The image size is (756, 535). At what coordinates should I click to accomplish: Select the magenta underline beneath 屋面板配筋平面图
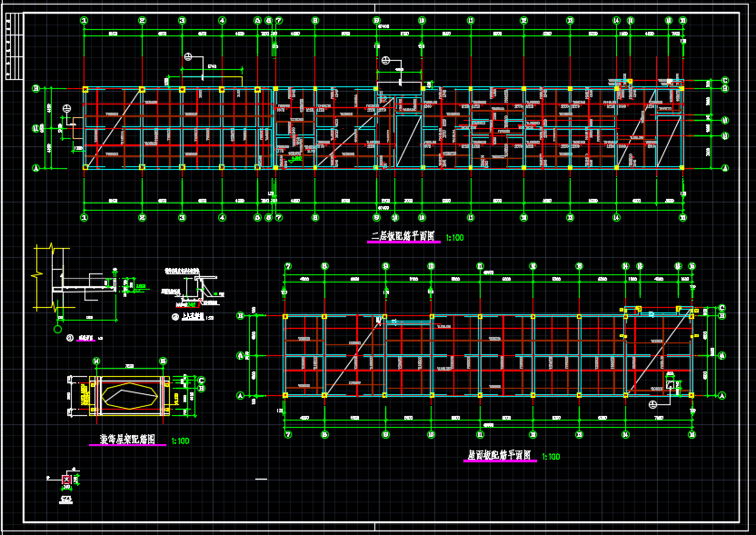(x=499, y=462)
